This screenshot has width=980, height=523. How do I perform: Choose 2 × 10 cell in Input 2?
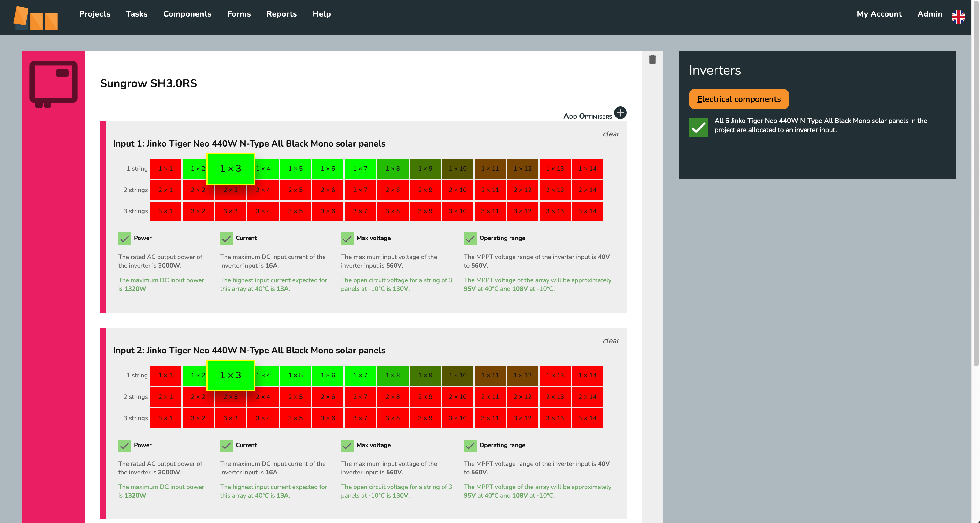pyautogui.click(x=458, y=397)
